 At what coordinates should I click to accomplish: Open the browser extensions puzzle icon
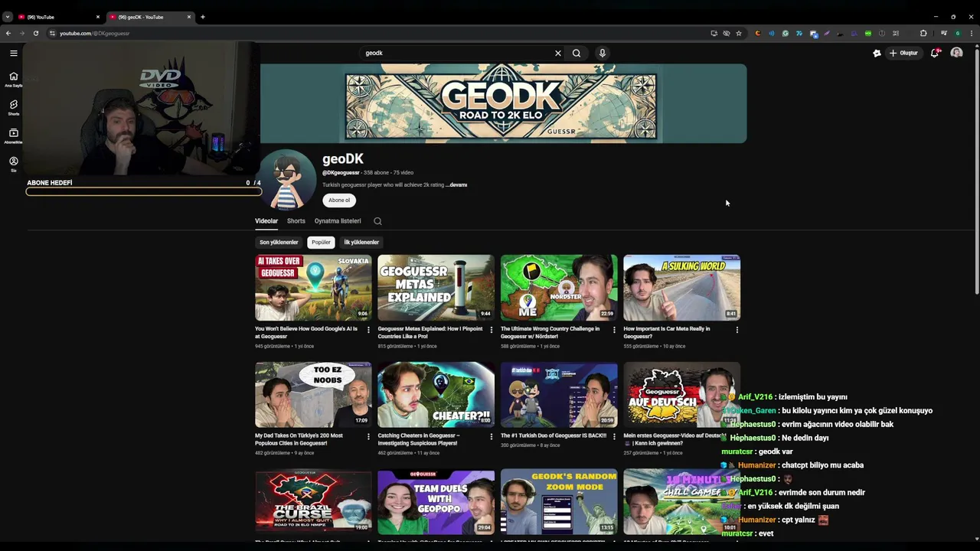tap(923, 33)
